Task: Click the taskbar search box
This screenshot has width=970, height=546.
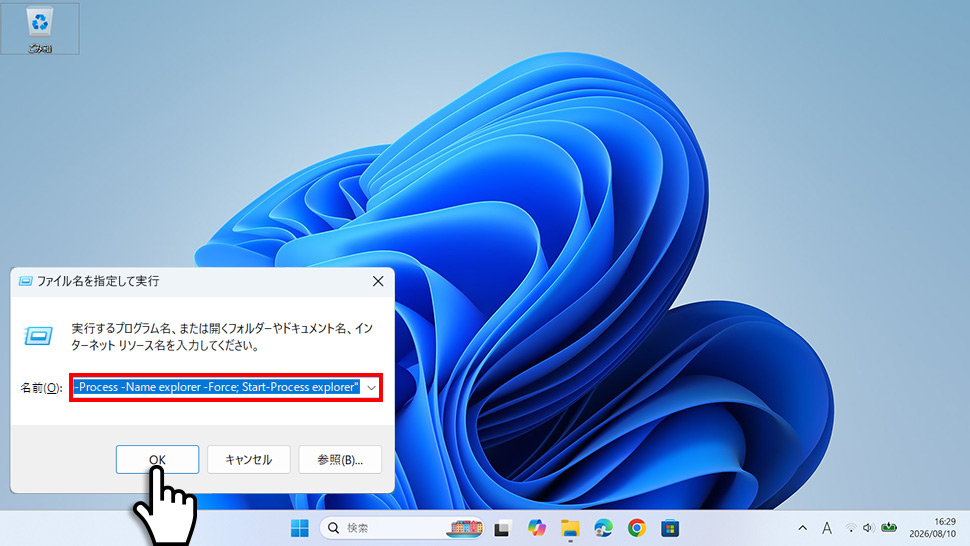Action: click(402, 528)
